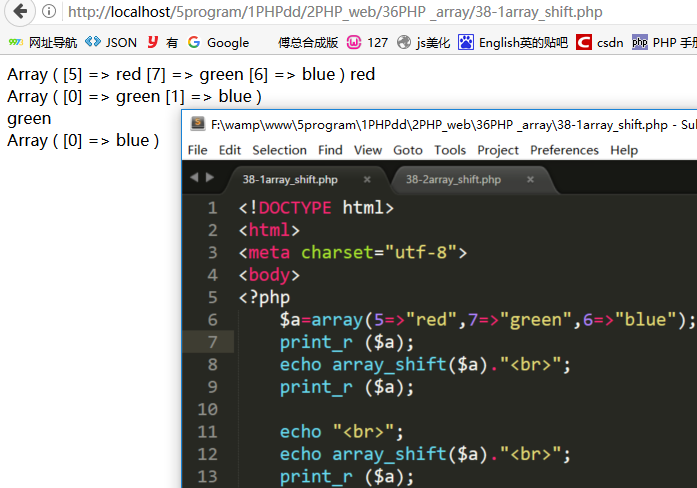Open the View menu in Sublime Text

click(x=368, y=150)
